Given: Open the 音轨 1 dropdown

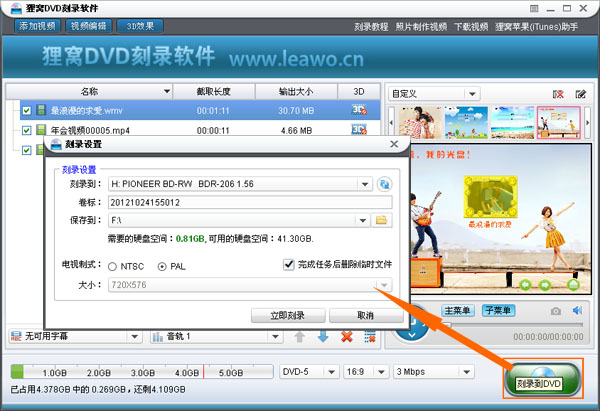Looking at the screenshot, I should point(275,337).
